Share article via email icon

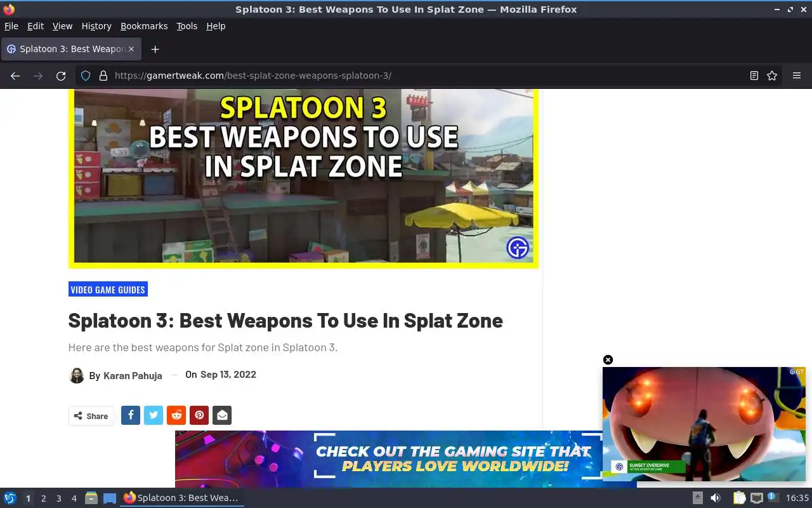point(222,415)
